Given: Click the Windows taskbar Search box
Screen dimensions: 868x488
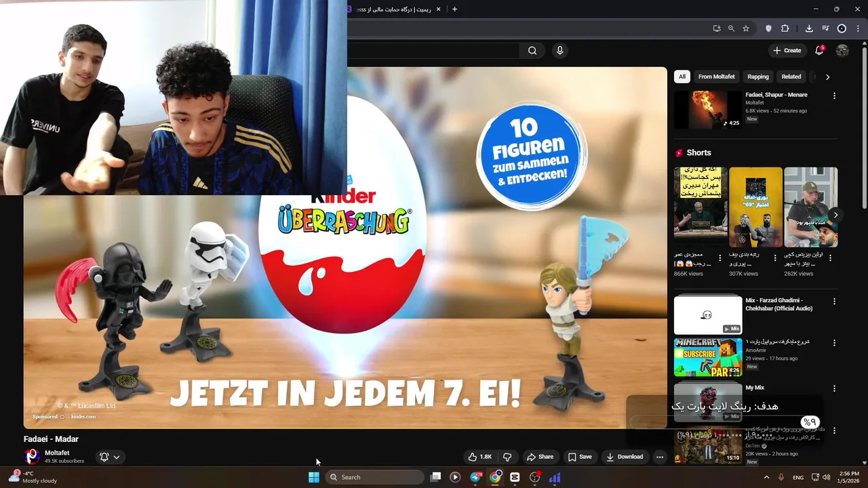Looking at the screenshot, I should (x=375, y=477).
